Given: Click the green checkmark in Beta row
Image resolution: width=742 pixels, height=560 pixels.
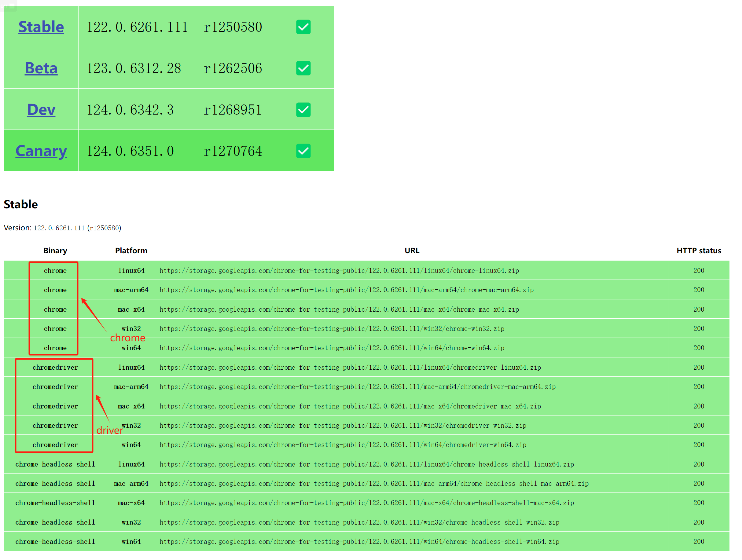Looking at the screenshot, I should 303,68.
